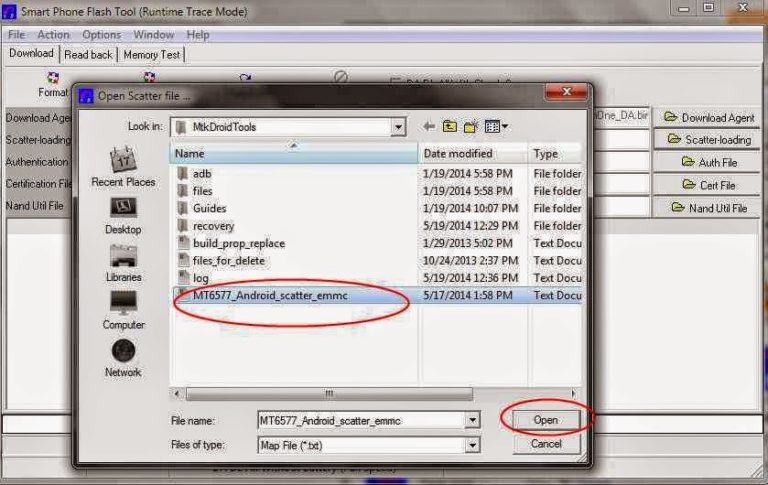The image size is (768, 485).
Task: Expand the File name dropdown arrow
Action: click(x=472, y=420)
